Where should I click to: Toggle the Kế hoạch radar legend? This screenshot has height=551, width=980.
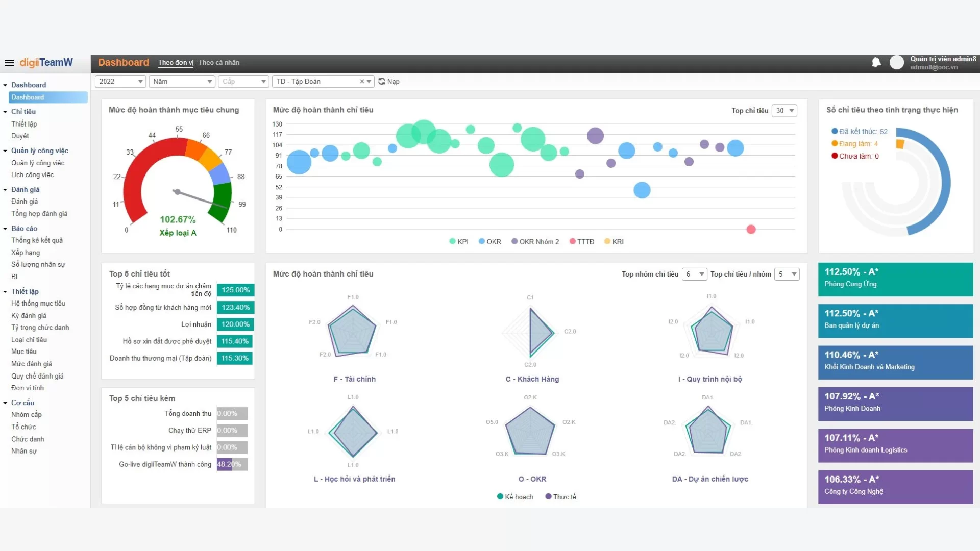pos(515,497)
